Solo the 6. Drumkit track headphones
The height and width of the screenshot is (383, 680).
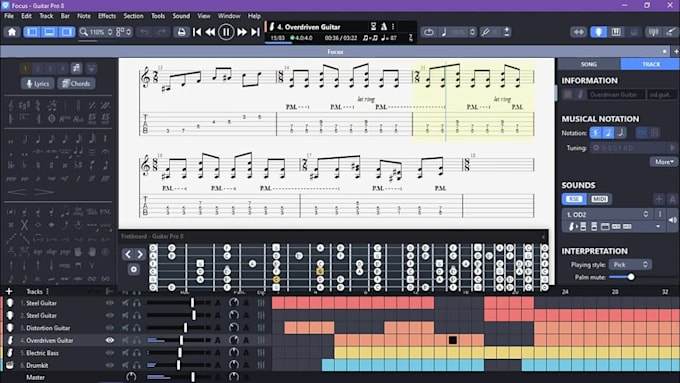pos(137,365)
